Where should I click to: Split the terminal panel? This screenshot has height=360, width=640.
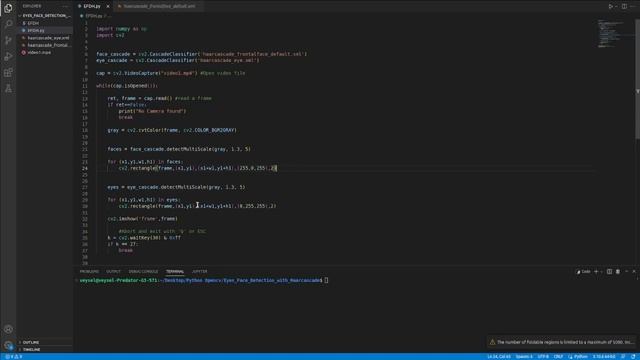[609, 271]
